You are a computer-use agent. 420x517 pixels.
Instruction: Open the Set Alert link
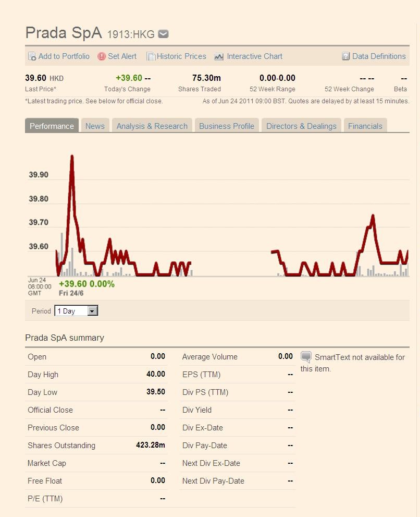122,56
